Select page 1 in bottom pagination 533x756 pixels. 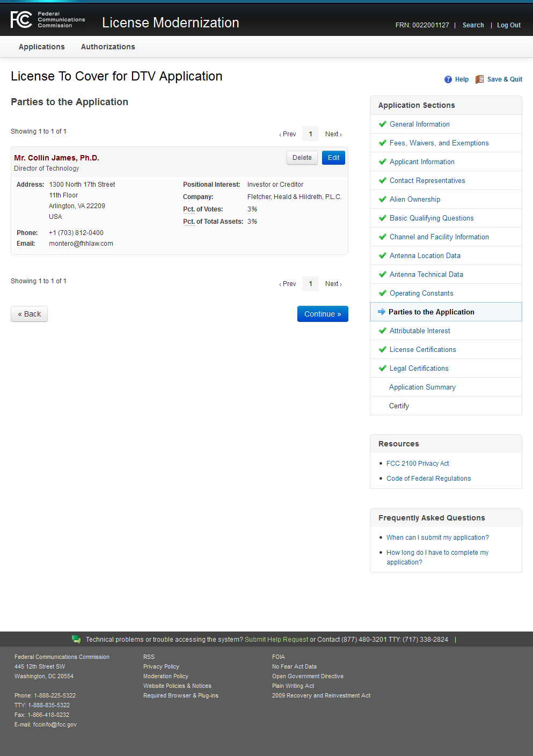coord(310,284)
